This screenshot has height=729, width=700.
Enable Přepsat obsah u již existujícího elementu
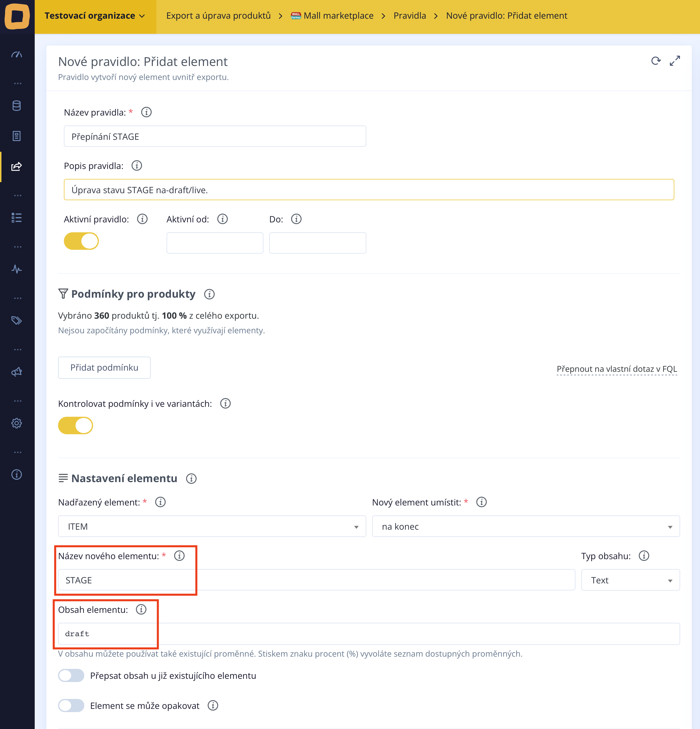tap(71, 675)
